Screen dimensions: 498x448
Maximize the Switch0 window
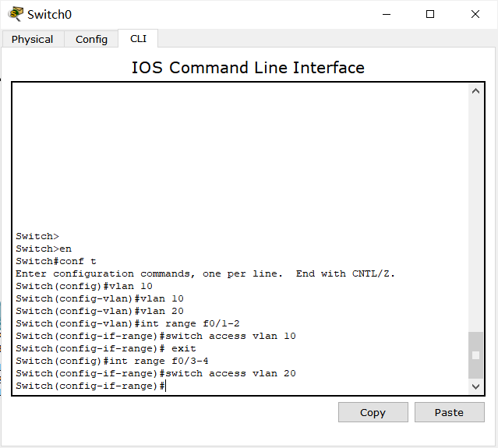pos(429,14)
